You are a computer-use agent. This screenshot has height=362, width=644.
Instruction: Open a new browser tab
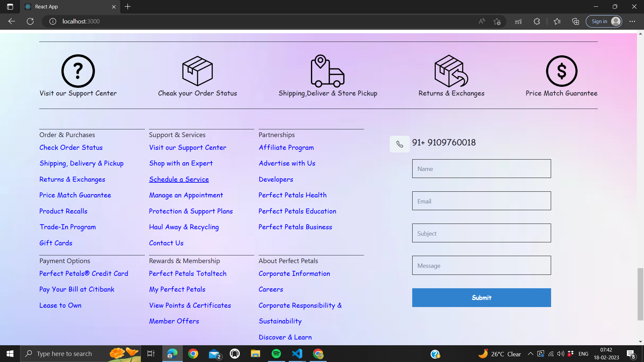click(128, 7)
